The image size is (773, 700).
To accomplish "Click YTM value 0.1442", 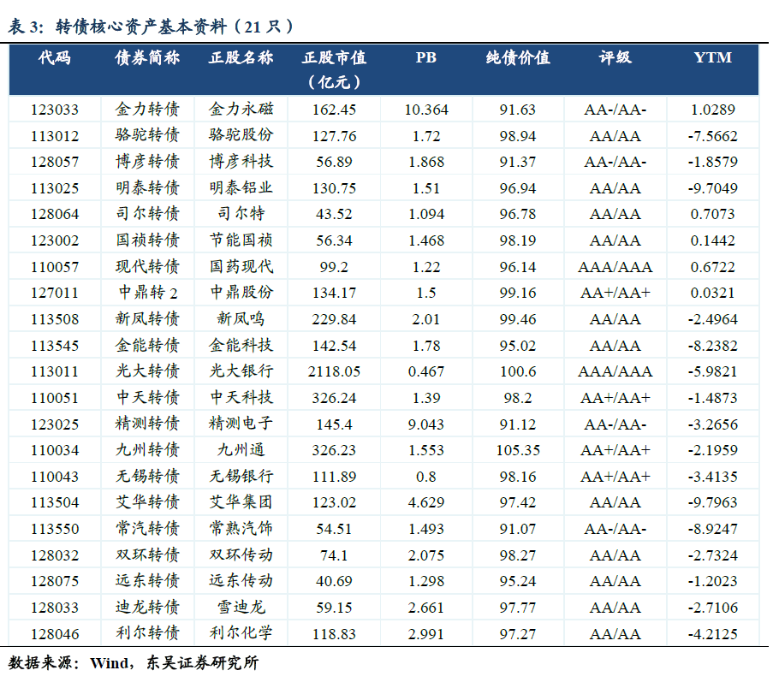I will 713,240.
